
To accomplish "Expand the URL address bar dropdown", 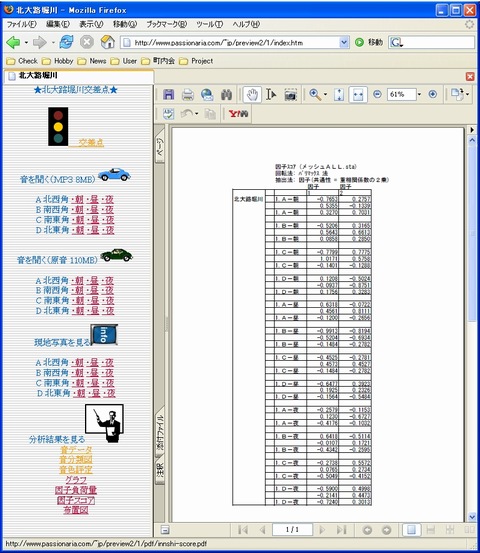I will pos(344,43).
